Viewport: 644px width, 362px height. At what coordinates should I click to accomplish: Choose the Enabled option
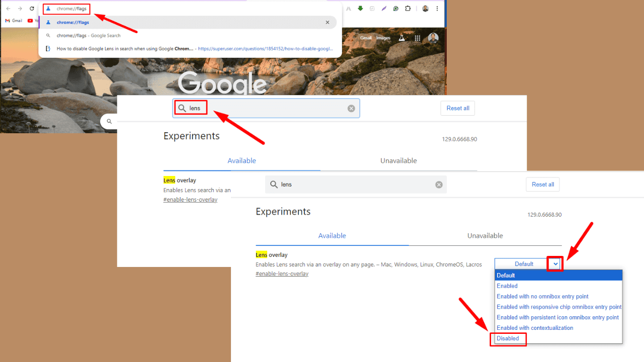(558, 286)
